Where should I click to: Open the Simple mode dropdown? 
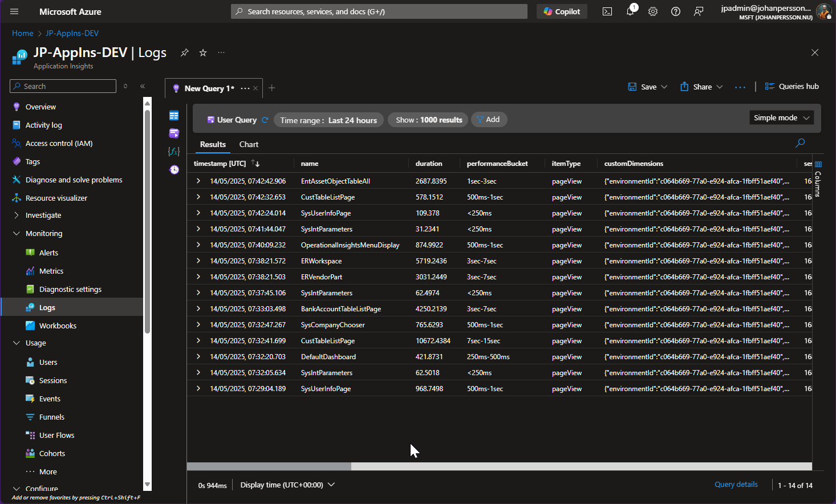781,117
